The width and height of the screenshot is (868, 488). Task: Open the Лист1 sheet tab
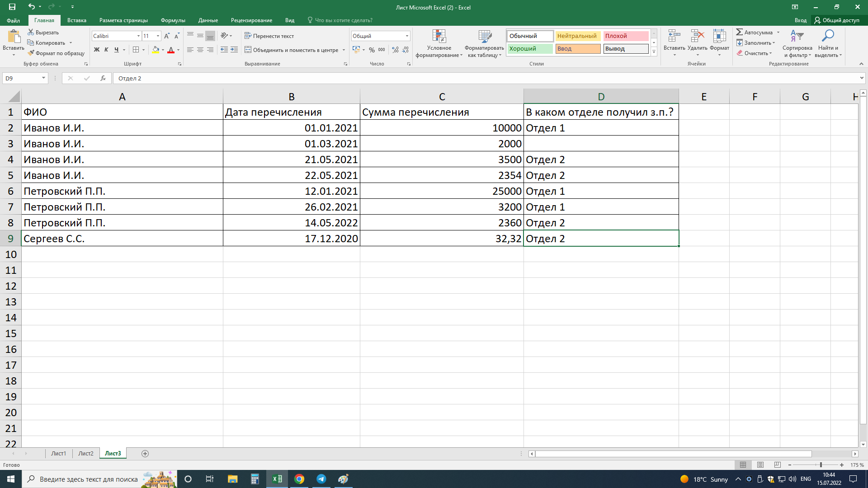pos(58,453)
